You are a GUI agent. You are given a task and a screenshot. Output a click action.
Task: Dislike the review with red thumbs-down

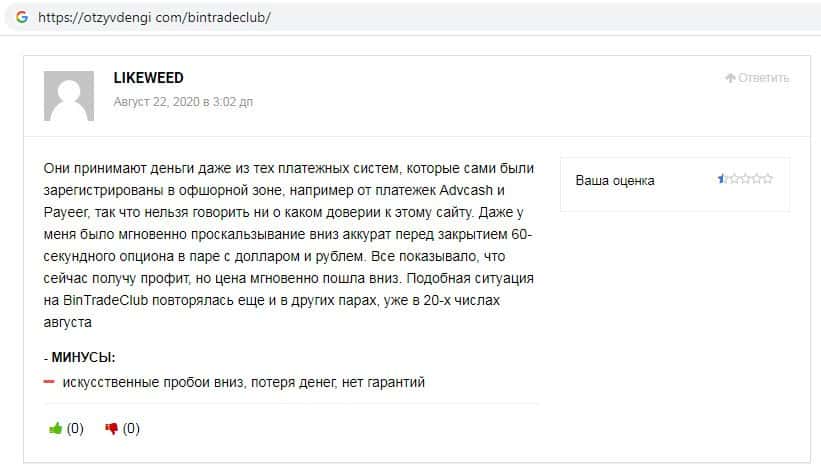pos(112,429)
